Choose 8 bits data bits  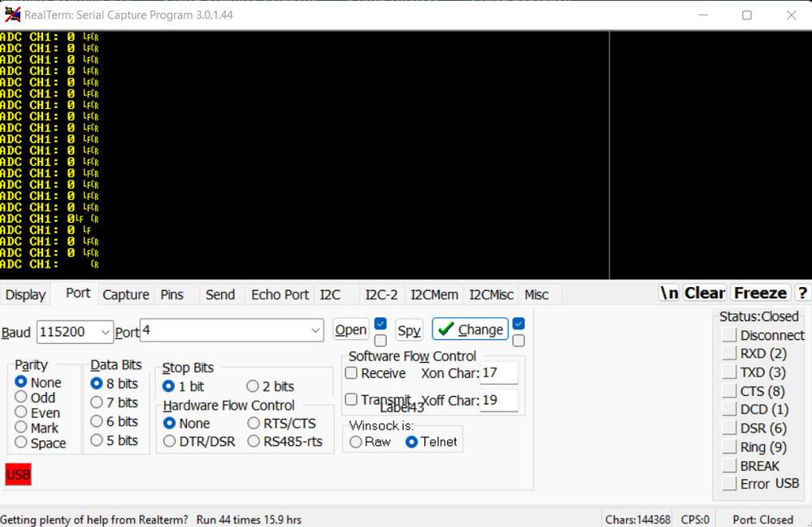(x=114, y=384)
